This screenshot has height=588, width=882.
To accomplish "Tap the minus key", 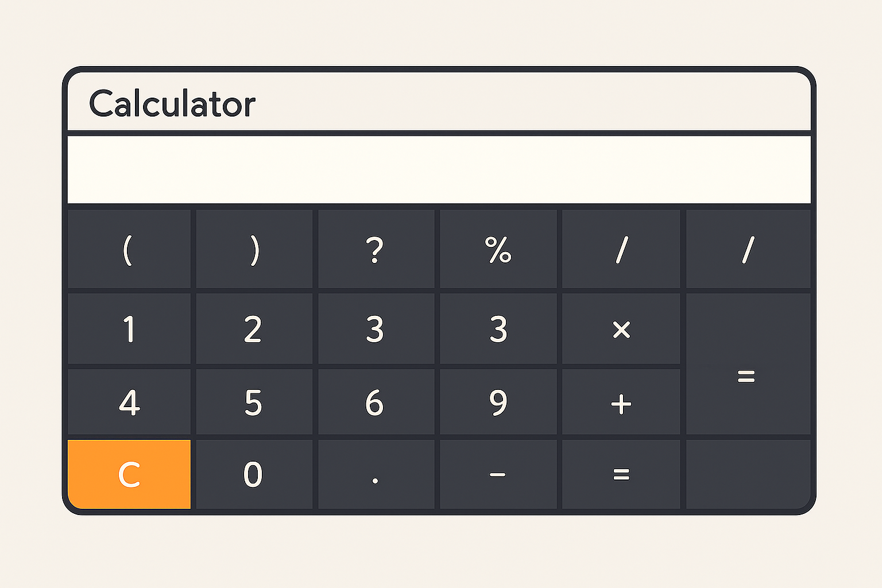I will pyautogui.click(x=498, y=474).
